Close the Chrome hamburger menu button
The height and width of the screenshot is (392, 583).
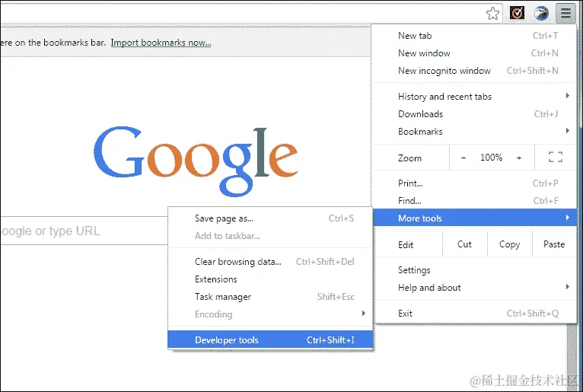coord(565,14)
